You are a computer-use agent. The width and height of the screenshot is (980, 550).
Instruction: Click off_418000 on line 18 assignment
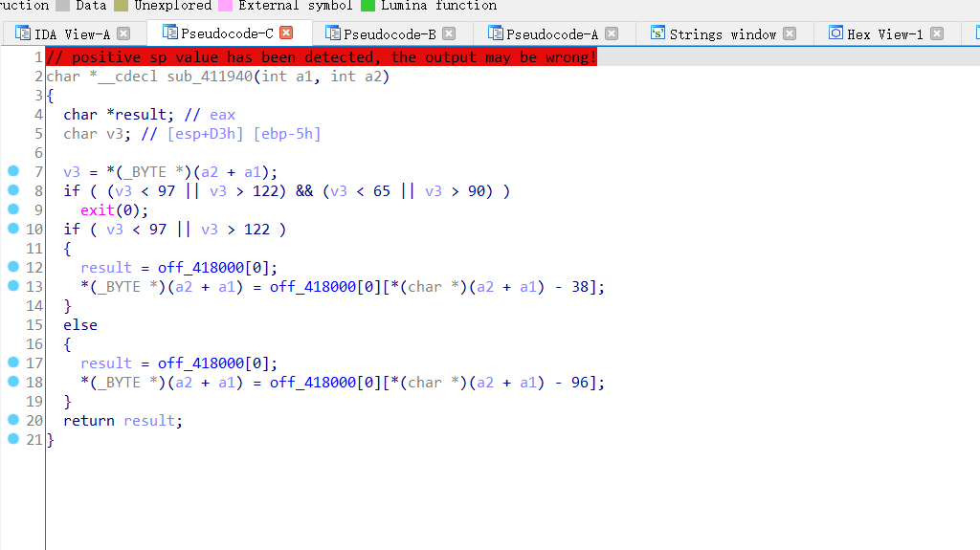(313, 383)
